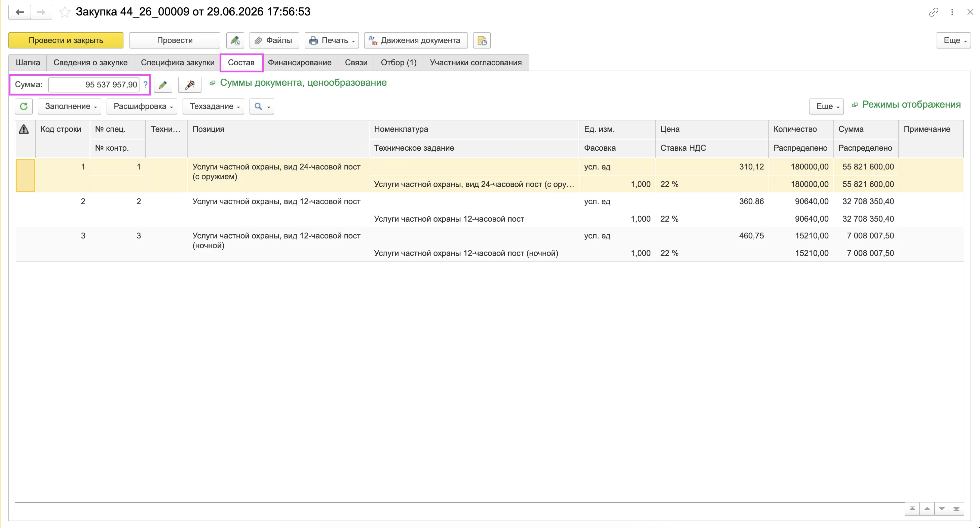Click the warning triangle column header
The image size is (980, 528).
[x=24, y=130]
